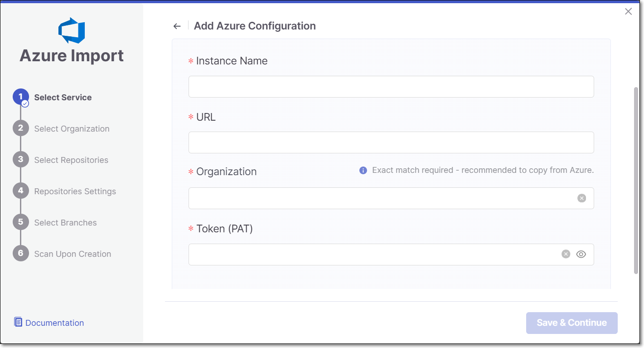Viewport: 644px width, 348px height.
Task: Open step 5 Select Branches
Action: point(55,223)
